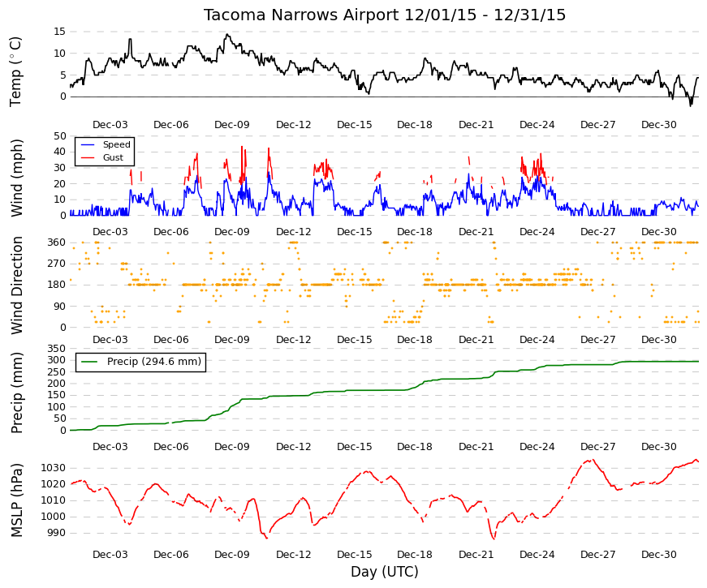Click the '20' tick on the wind axis
Image resolution: width=707 pixels, height=588 pixels.
pyautogui.click(x=59, y=184)
